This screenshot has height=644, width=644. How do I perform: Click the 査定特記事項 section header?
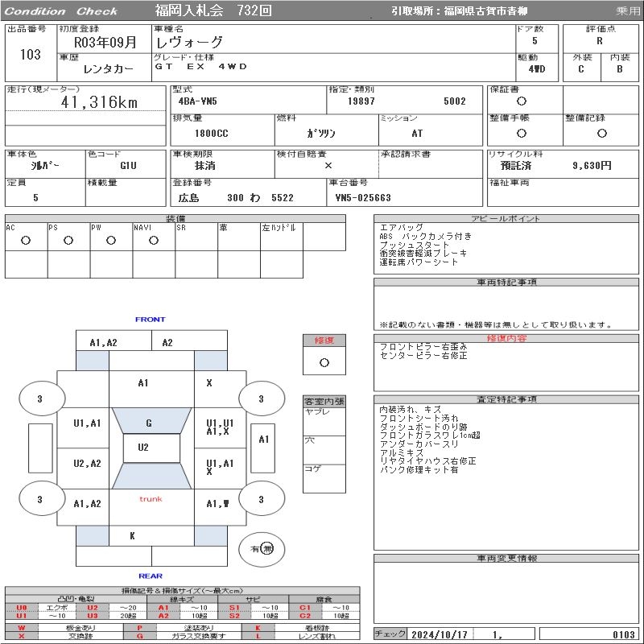507,399
